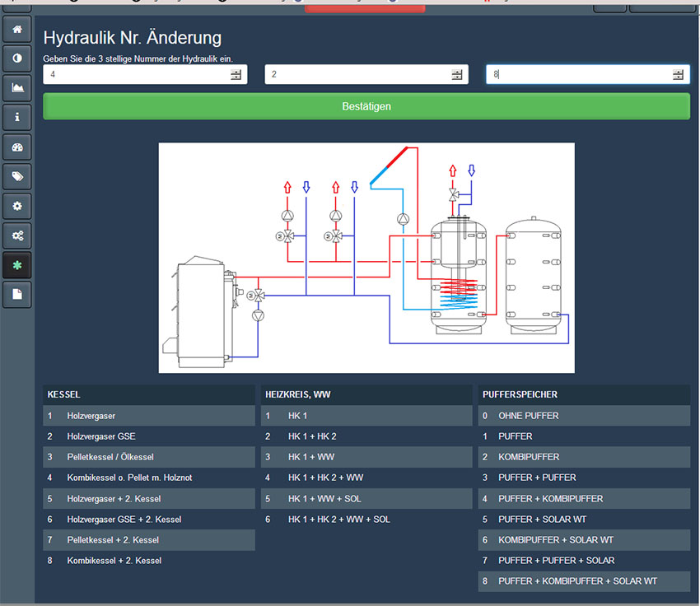Open the multiple gears icon in sidebar
Viewport: 700px width, 606px height.
click(x=17, y=235)
